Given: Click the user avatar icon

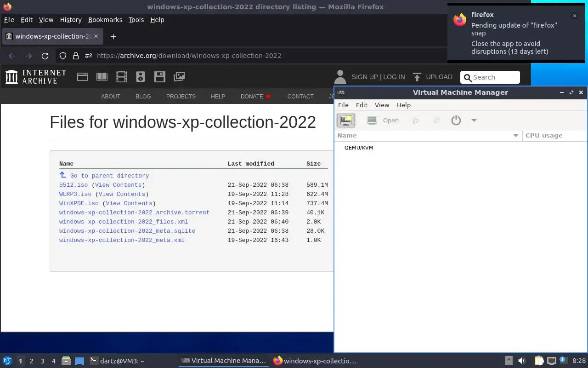Looking at the screenshot, I should (340, 77).
